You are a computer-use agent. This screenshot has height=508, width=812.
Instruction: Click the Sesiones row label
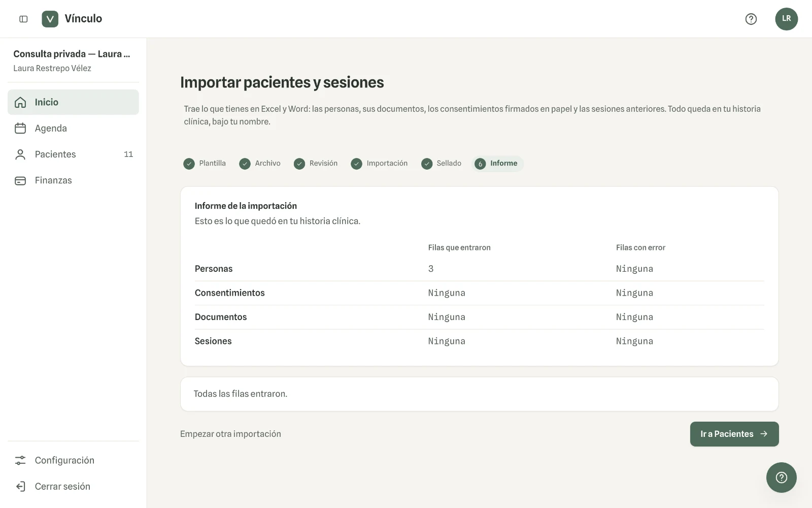click(x=213, y=341)
